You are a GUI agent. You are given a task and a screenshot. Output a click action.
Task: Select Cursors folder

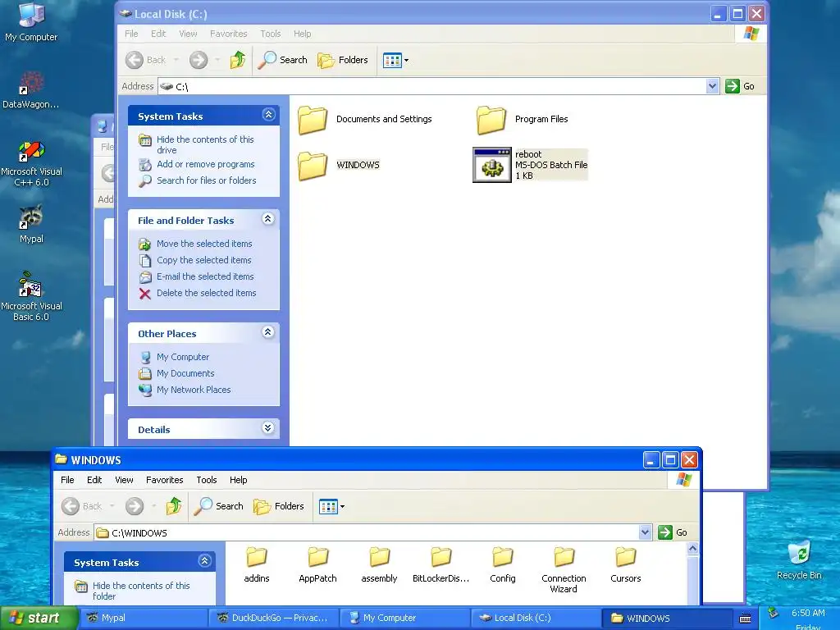tap(625, 565)
